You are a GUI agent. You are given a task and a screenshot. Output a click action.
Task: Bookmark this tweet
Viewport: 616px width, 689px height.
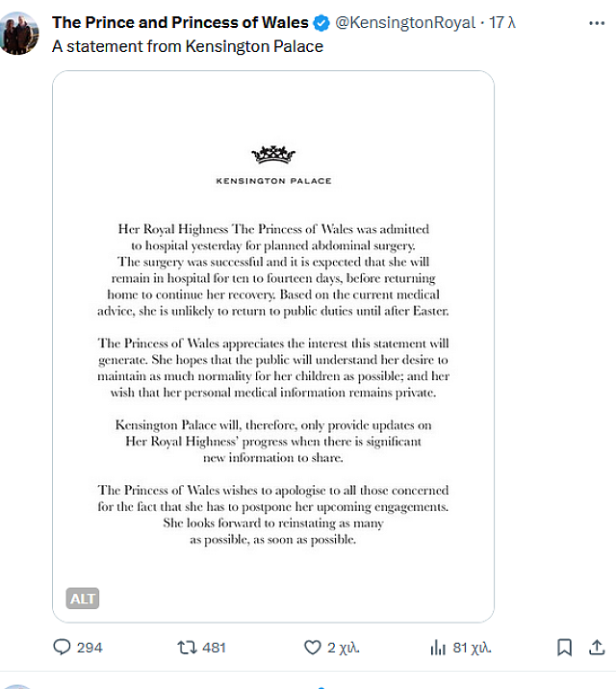[566, 647]
